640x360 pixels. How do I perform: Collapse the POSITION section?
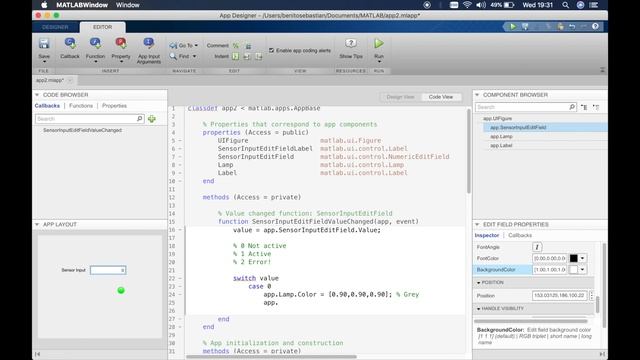coord(479,282)
